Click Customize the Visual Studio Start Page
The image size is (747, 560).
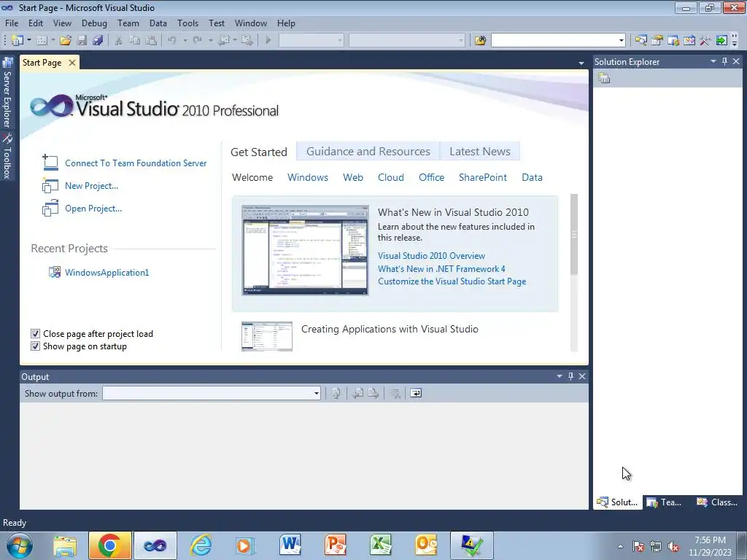pyautogui.click(x=452, y=281)
